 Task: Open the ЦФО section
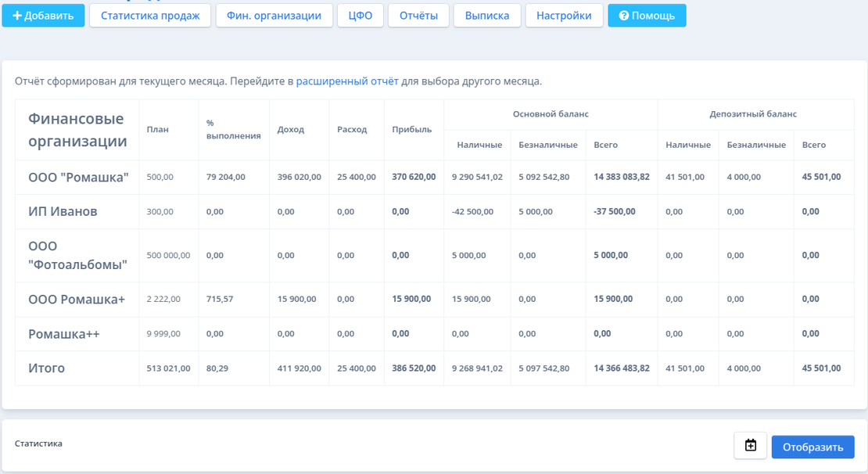360,16
